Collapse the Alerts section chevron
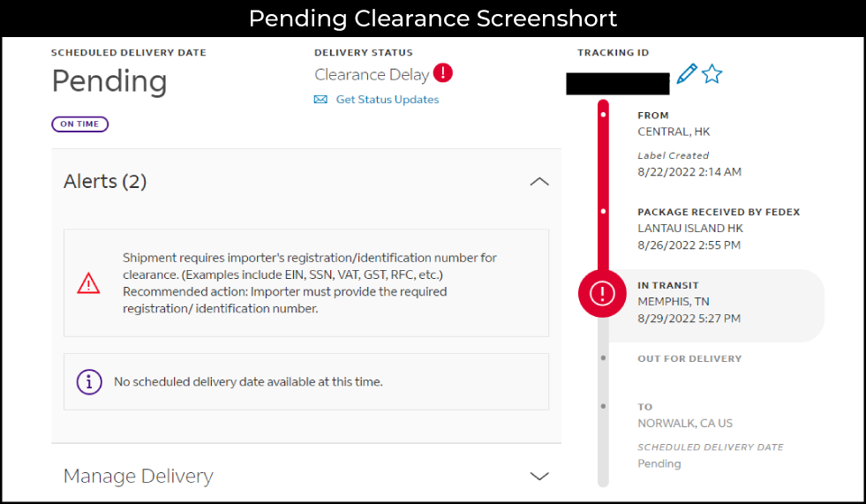 [x=539, y=182]
